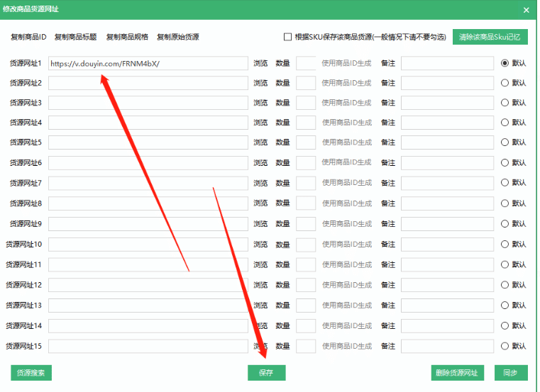Image resolution: width=540 pixels, height=392 pixels.
Task: Click 复制商品标题 link
Action: pyautogui.click(x=75, y=37)
